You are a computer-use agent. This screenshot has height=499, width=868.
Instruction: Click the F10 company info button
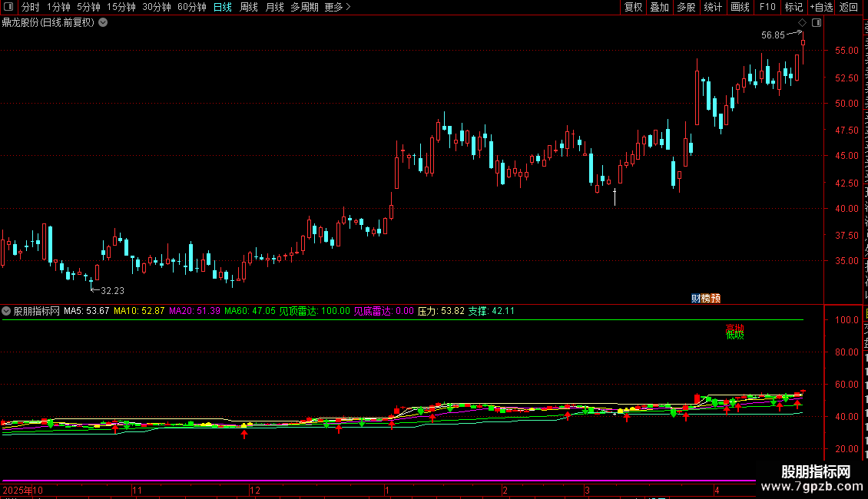(767, 7)
